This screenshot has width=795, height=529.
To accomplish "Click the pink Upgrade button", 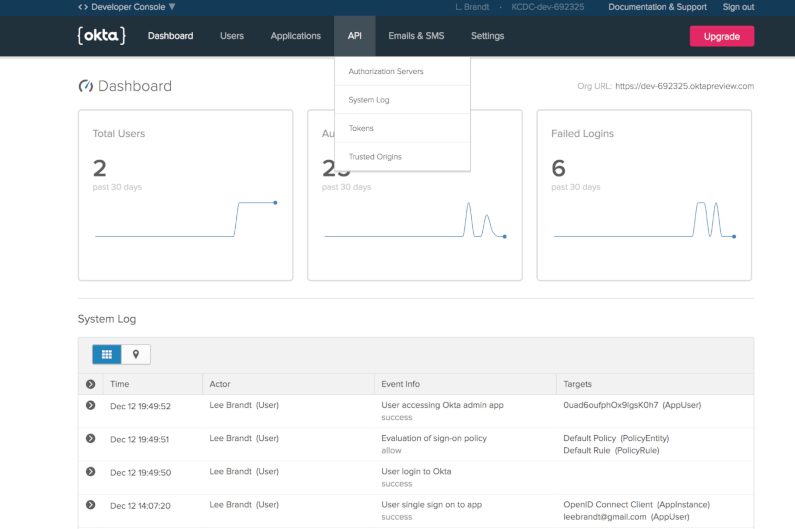I will tap(721, 36).
